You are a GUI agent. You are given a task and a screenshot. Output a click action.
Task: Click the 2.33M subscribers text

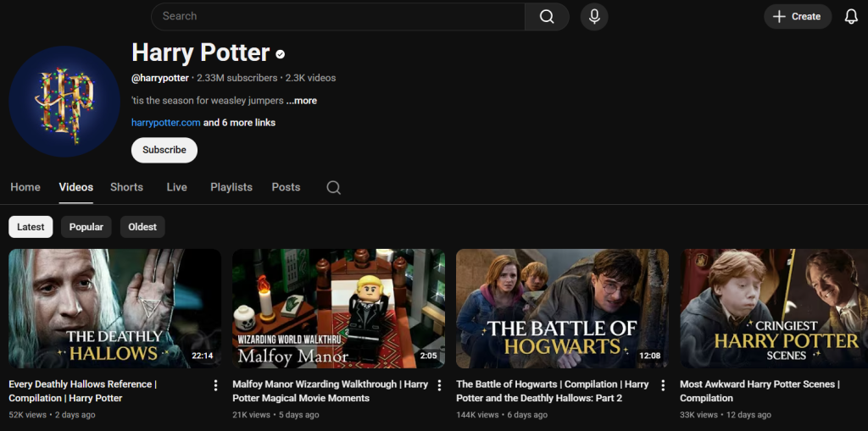click(x=237, y=78)
